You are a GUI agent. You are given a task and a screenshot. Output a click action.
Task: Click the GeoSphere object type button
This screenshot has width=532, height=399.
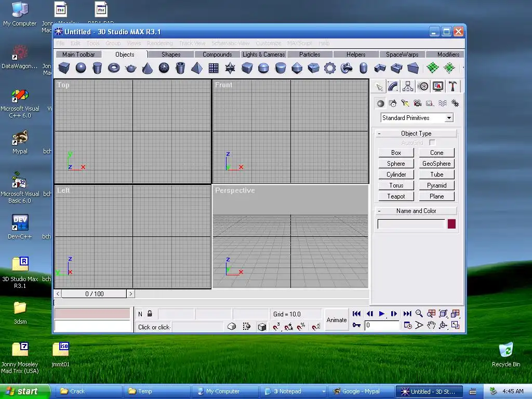click(436, 164)
